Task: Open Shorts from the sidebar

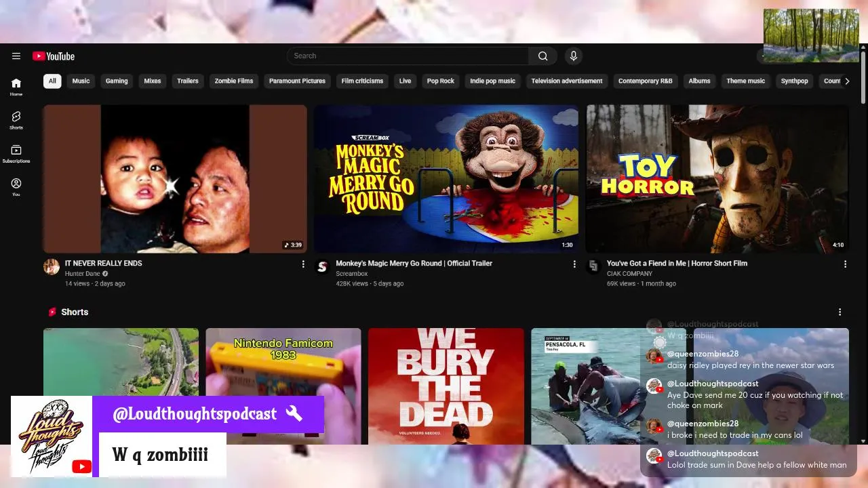Action: pyautogui.click(x=16, y=120)
